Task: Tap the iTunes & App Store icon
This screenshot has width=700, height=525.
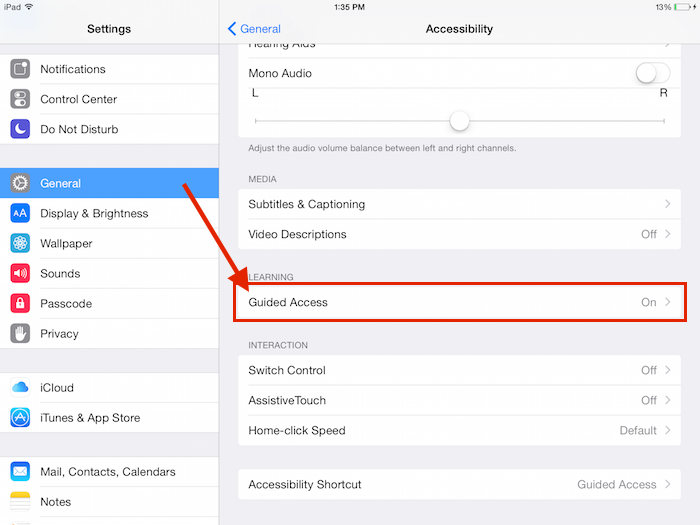Action: pos(20,418)
